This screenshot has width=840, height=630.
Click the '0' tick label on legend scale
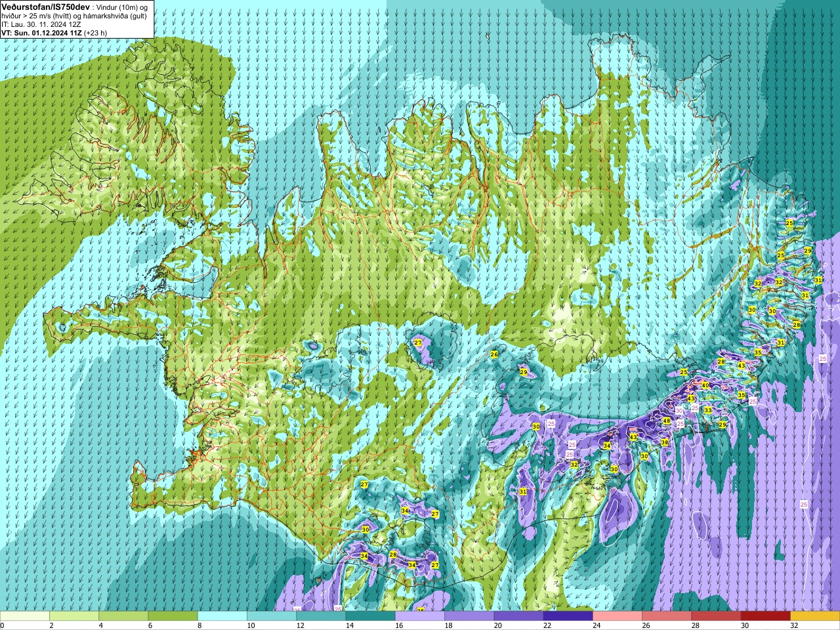pos(3,625)
